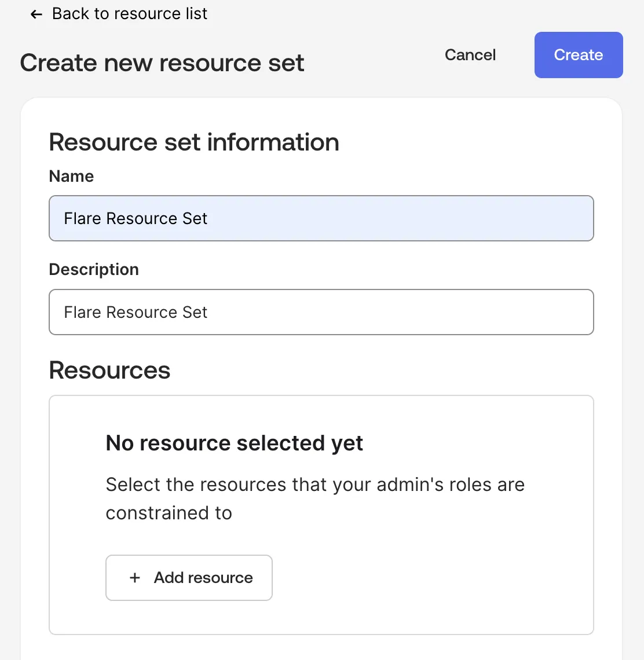
Task: Focus the Name input field
Action: click(321, 218)
